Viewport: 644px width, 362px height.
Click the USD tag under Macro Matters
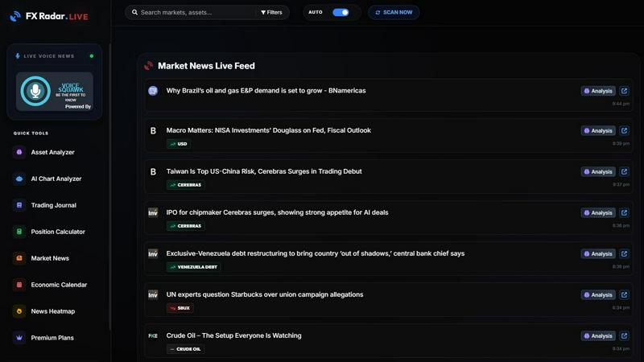pyautogui.click(x=179, y=144)
